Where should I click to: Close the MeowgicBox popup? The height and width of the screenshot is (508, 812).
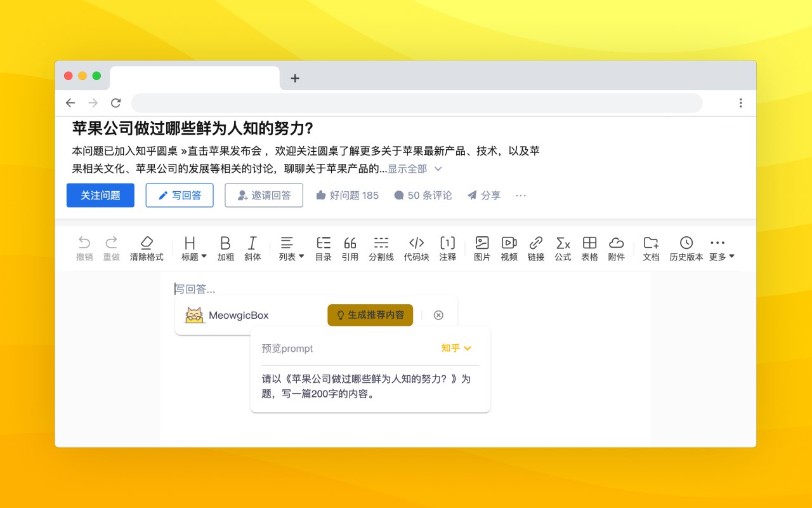click(x=438, y=315)
